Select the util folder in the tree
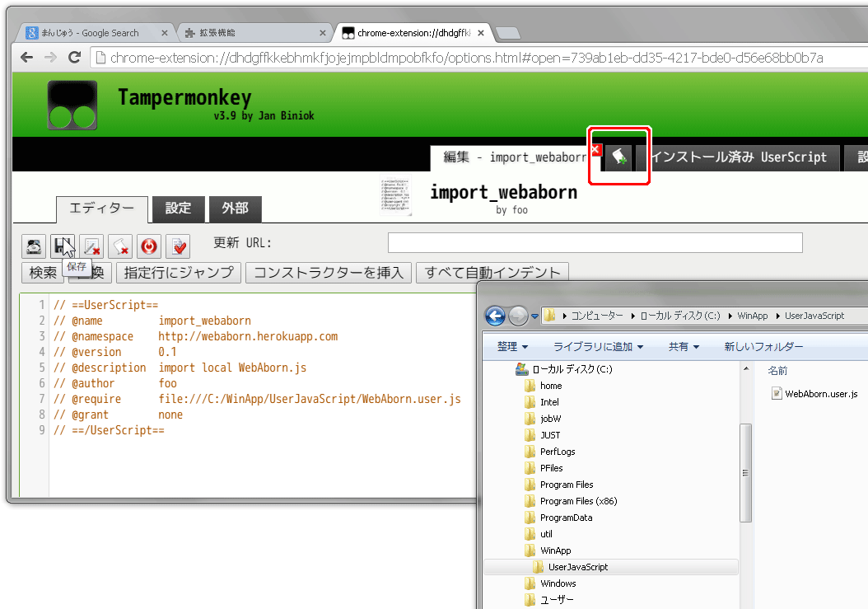This screenshot has height=609, width=868. [539, 534]
